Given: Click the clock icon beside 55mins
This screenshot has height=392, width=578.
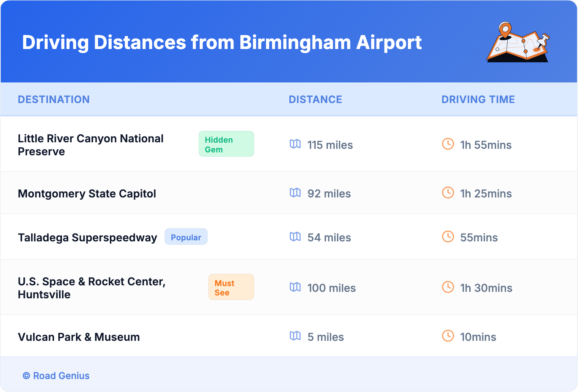Looking at the screenshot, I should pos(448,237).
